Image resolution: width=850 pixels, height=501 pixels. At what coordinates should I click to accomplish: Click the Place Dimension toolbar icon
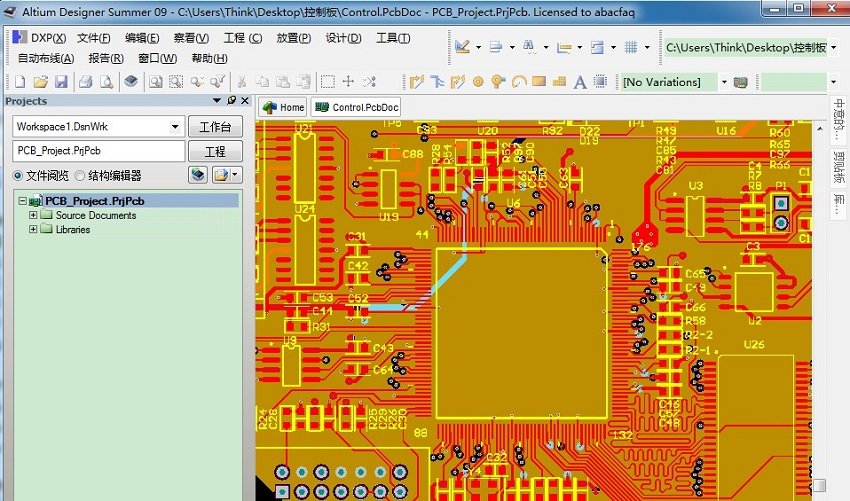564,48
